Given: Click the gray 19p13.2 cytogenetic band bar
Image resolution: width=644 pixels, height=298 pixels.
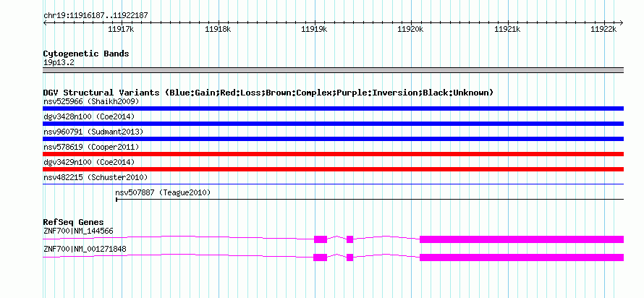Looking at the screenshot, I should pyautogui.click(x=333, y=70).
